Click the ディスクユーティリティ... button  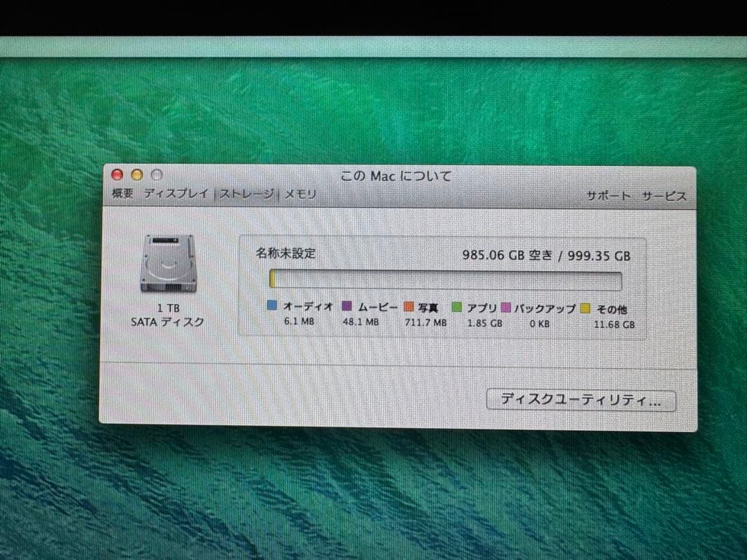(581, 400)
